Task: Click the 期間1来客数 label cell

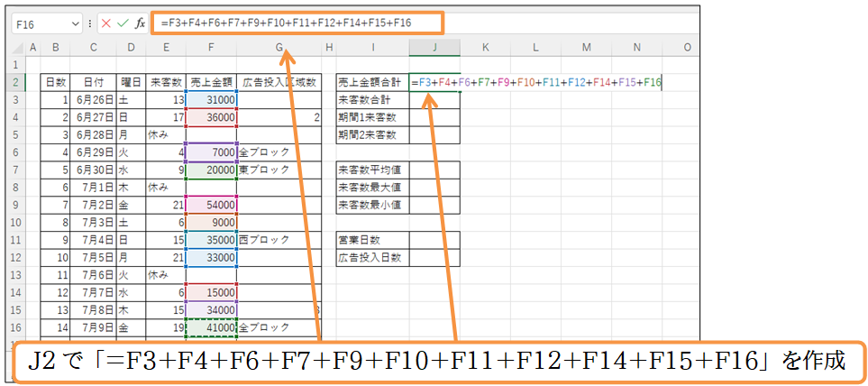Action: 373,117
